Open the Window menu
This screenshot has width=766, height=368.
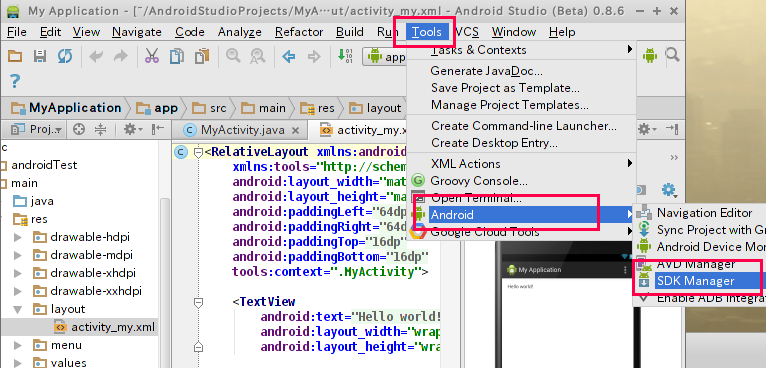[x=514, y=32]
